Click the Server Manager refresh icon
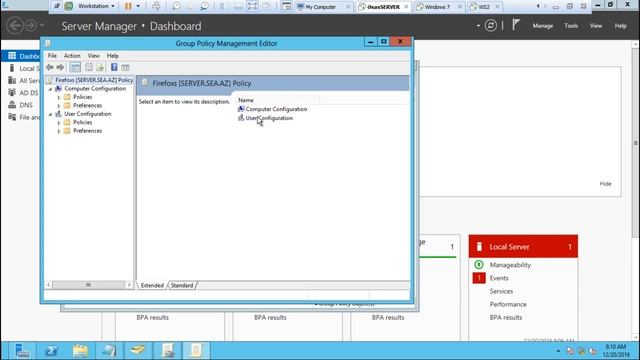Image resolution: width=640 pixels, height=360 pixels. (491, 26)
